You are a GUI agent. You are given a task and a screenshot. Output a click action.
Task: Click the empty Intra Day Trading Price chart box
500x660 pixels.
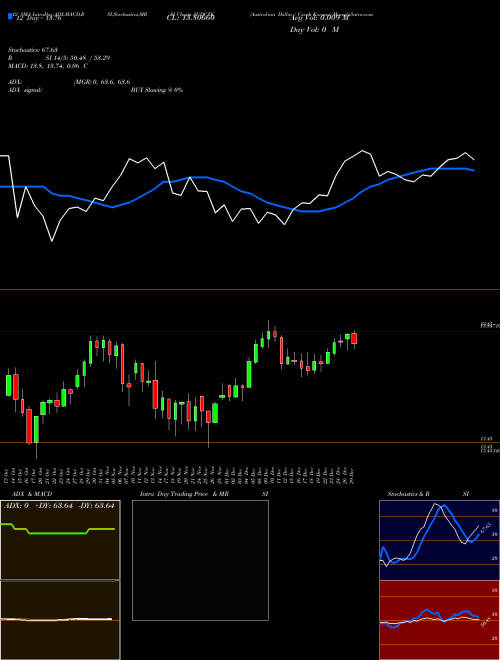(200, 560)
